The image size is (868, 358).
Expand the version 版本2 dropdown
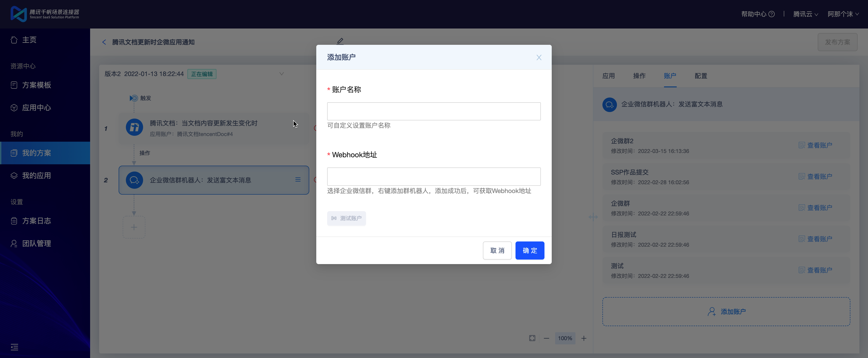281,74
